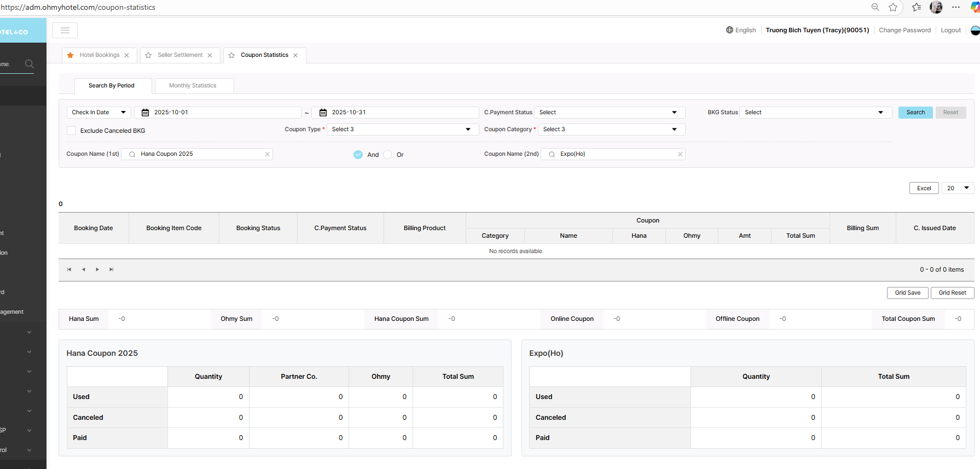The image size is (980, 469).
Task: Open the Check In Date dropdown
Action: (x=98, y=113)
